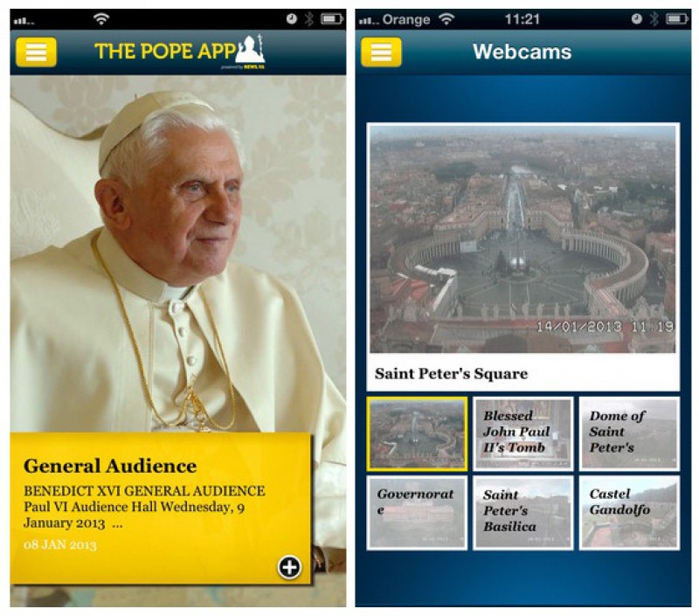Viewport: 699px width, 616px height.
Task: Click the alarm clock icon in the left status bar
Action: pos(292,18)
